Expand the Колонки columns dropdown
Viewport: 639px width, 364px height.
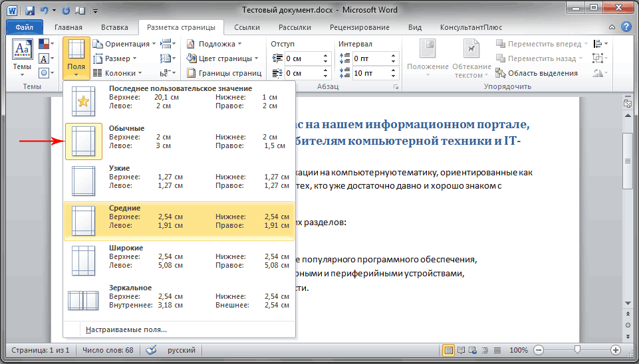[118, 73]
